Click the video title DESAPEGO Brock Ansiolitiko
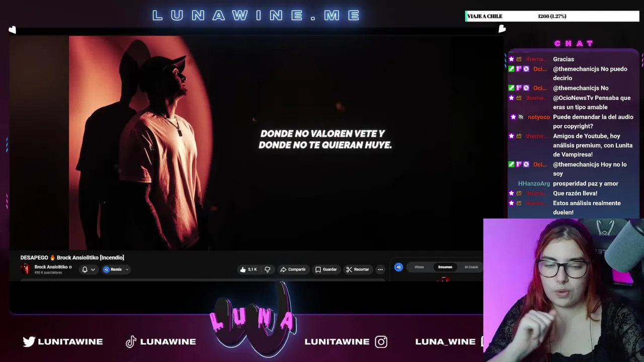The height and width of the screenshot is (362, 644). point(72,257)
